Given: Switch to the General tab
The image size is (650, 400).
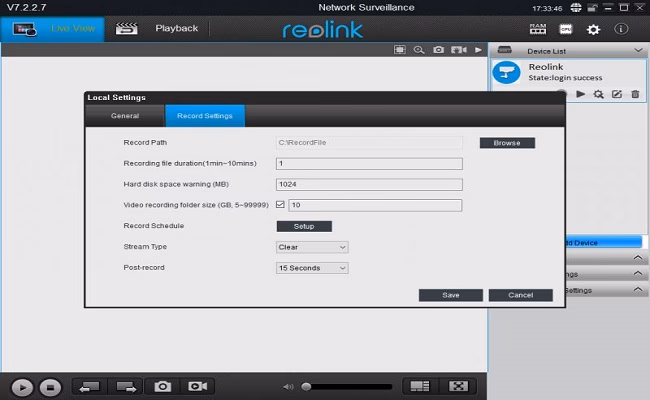Looking at the screenshot, I should [125, 116].
